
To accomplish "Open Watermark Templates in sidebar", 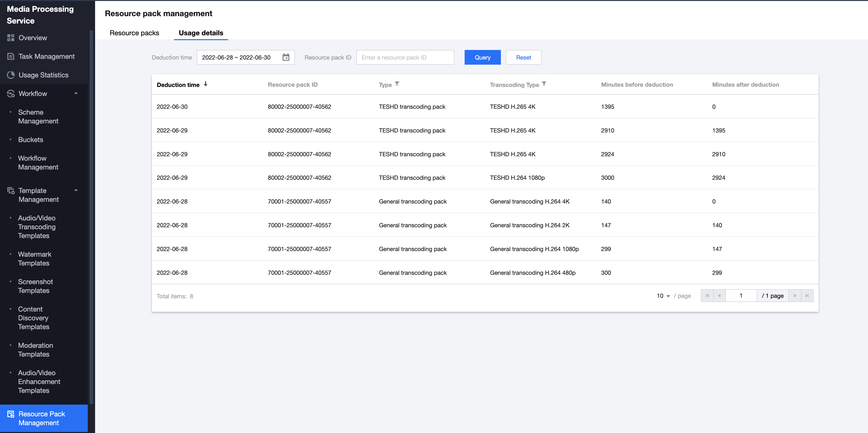I will [x=34, y=259].
